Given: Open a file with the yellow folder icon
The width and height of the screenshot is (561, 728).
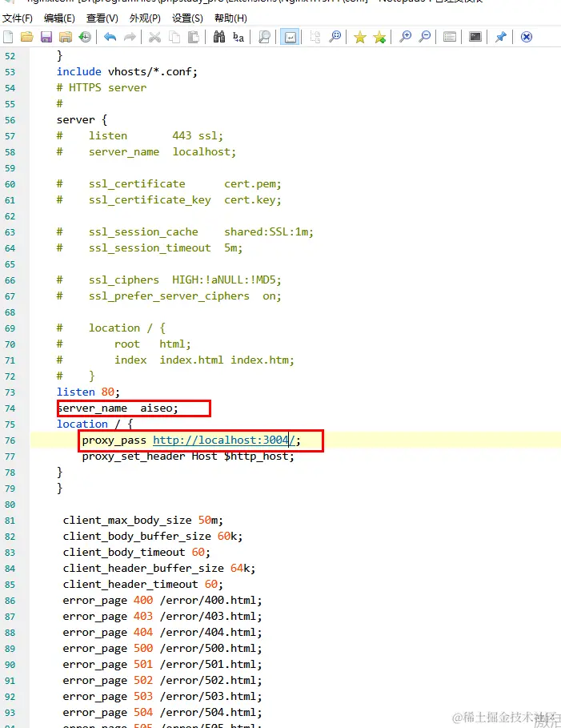Looking at the screenshot, I should click(27, 37).
